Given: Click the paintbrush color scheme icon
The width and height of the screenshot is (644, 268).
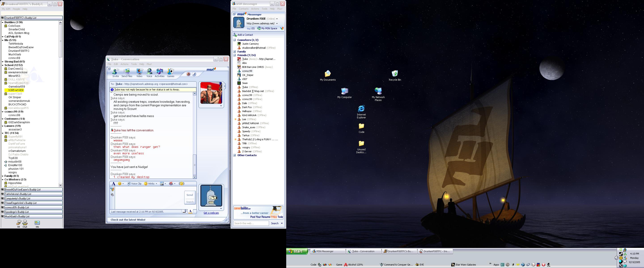Looking at the screenshot, I should [x=194, y=74].
